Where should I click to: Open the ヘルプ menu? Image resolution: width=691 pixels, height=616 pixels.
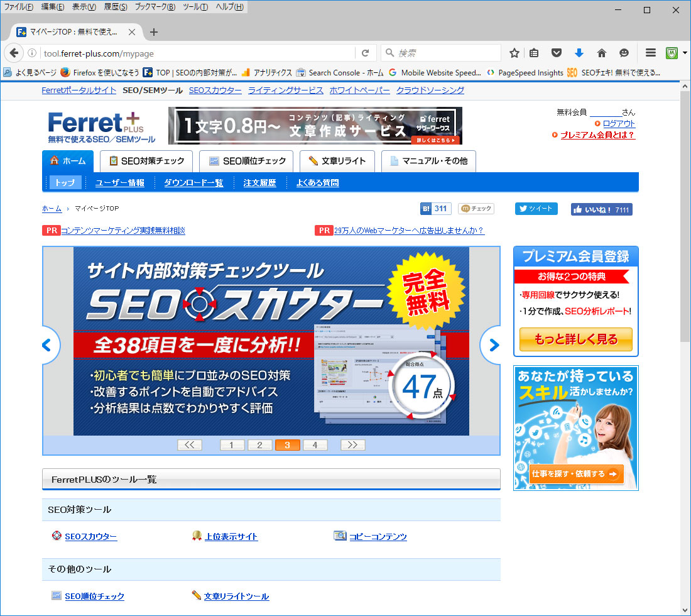coord(229,7)
